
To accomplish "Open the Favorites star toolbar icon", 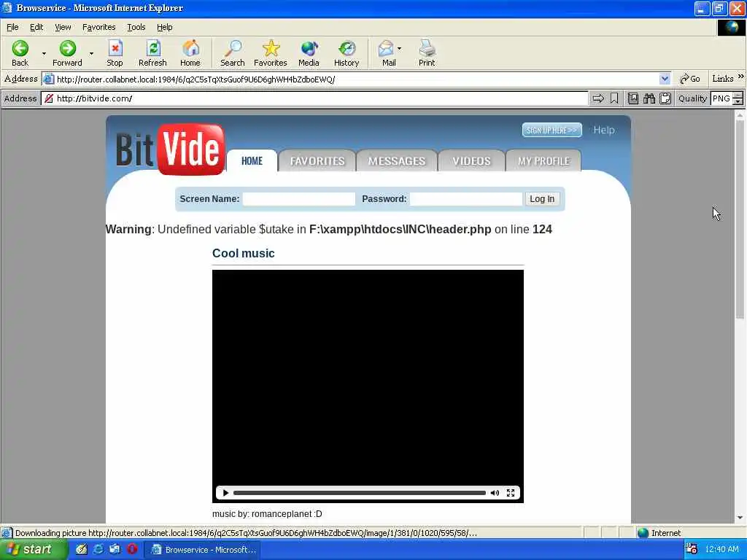I will point(271,52).
